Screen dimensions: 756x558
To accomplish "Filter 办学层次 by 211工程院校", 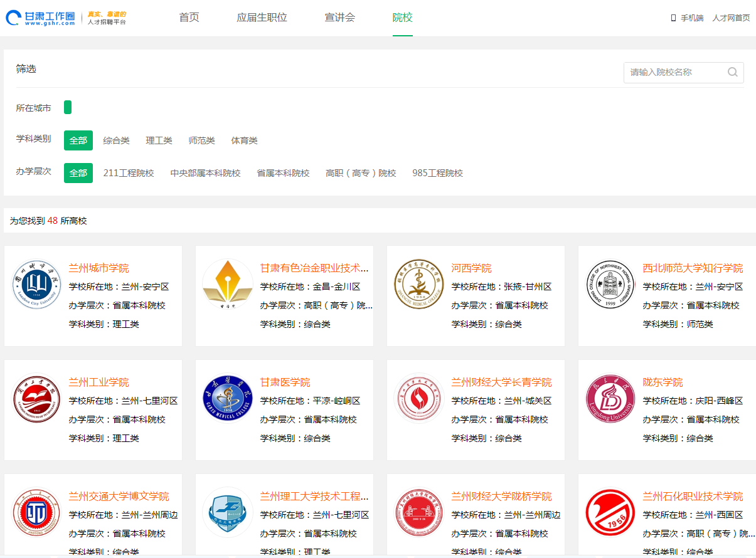I will click(129, 173).
